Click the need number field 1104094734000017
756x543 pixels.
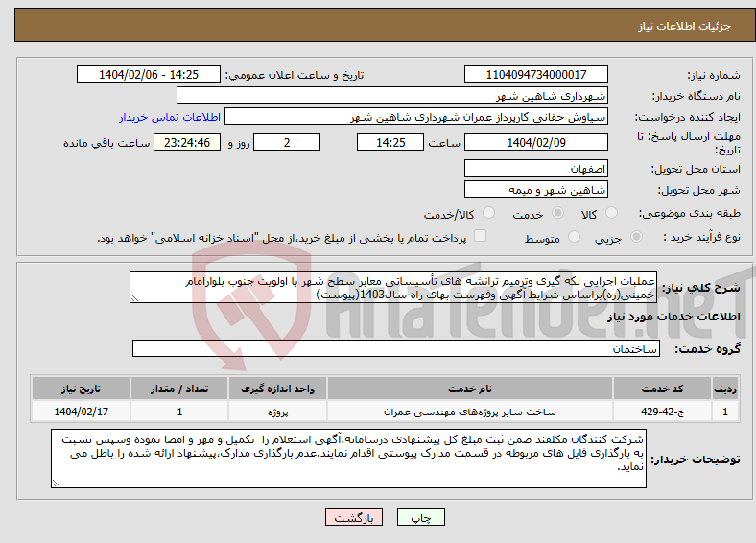pos(535,74)
